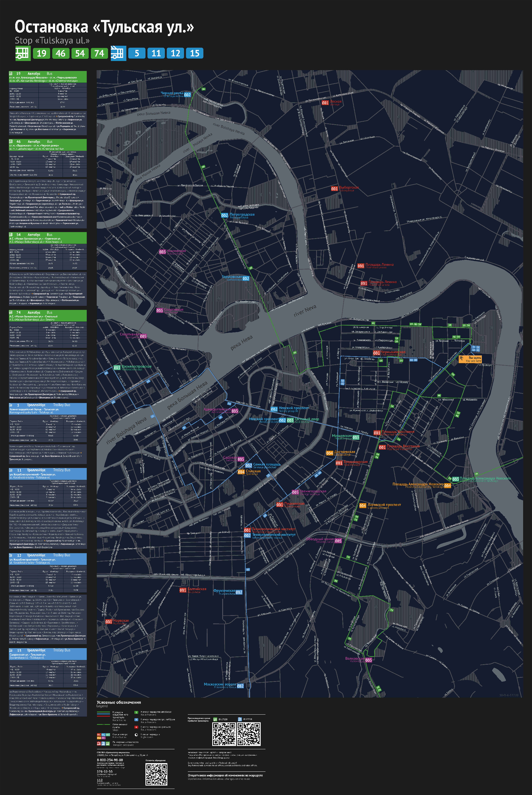The height and width of the screenshot is (795, 532).
Task: Click the 'Оставить обращение' QR code
Action: (x=156, y=774)
